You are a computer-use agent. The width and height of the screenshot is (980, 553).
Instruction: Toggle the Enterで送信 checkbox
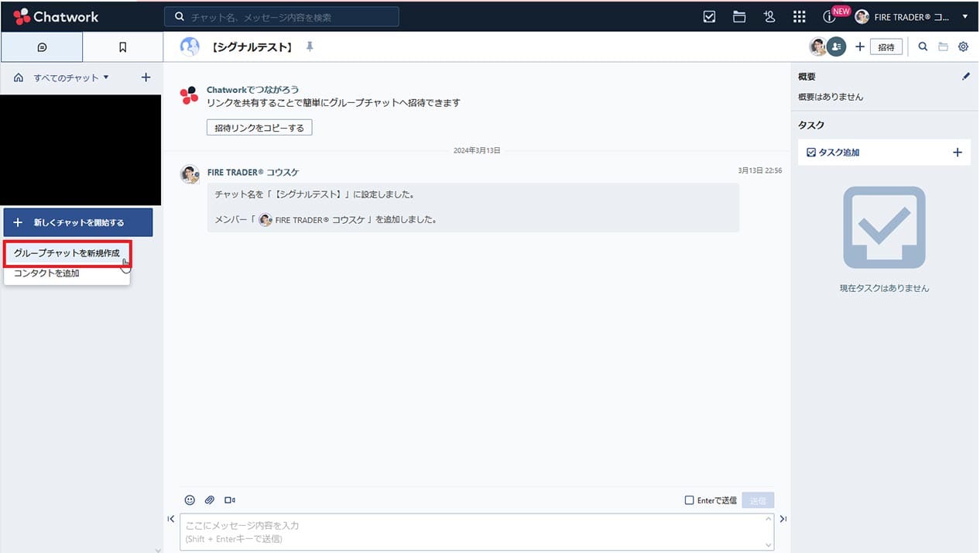click(689, 500)
